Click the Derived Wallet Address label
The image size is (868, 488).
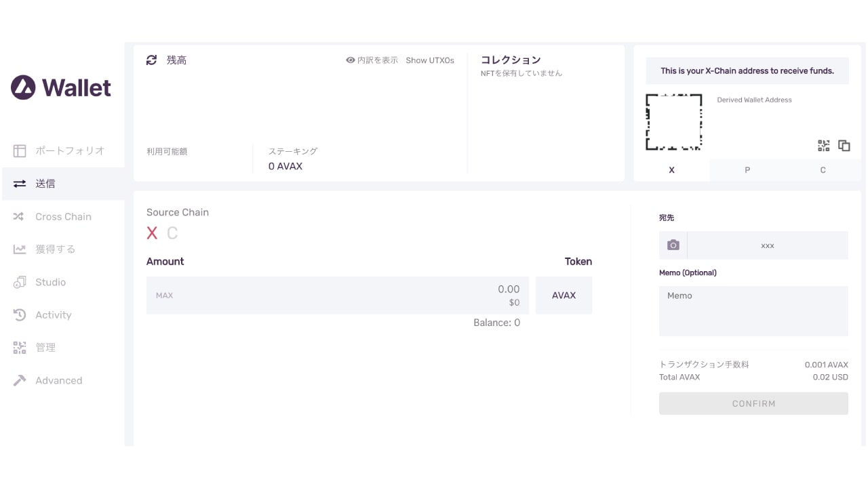pos(754,100)
